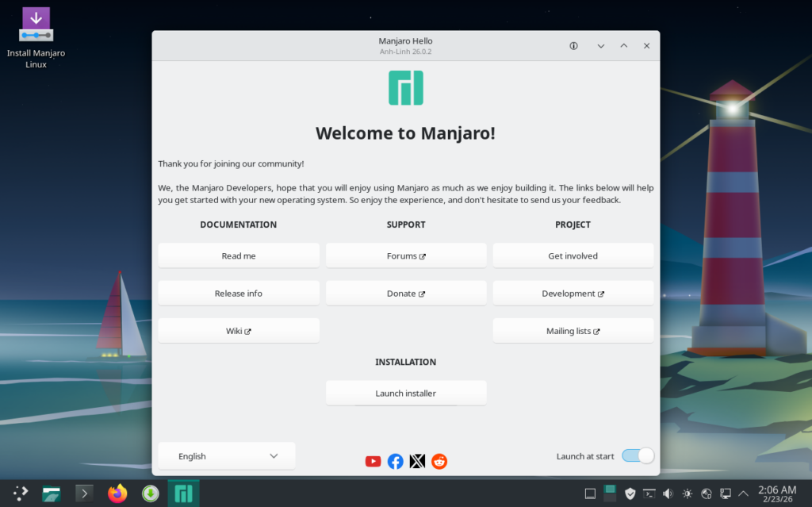Click the Reddit social icon
Screen dimensions: 812x507
coord(439,461)
